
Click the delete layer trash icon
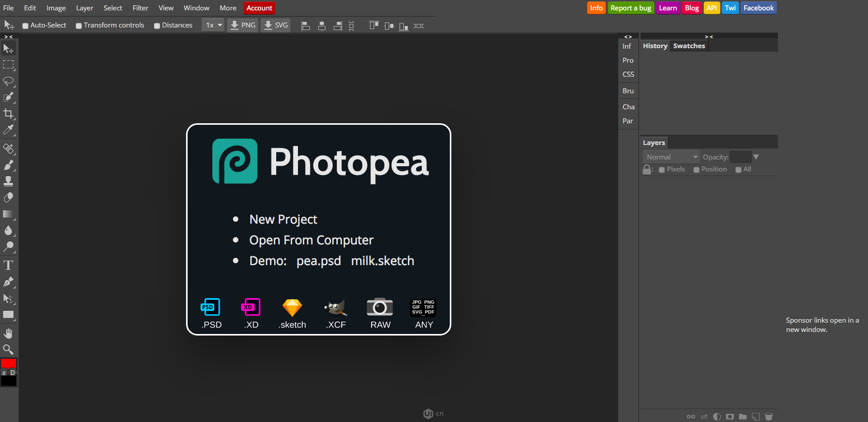click(769, 416)
